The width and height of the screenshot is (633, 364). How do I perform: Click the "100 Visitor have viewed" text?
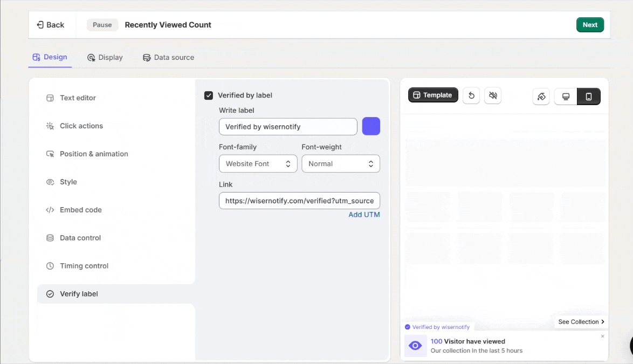click(x=468, y=341)
